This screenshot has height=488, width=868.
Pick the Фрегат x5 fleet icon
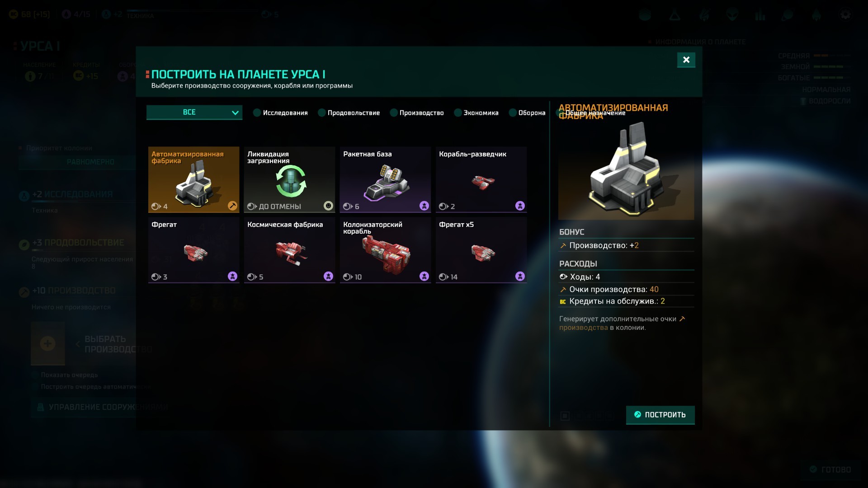click(x=483, y=253)
